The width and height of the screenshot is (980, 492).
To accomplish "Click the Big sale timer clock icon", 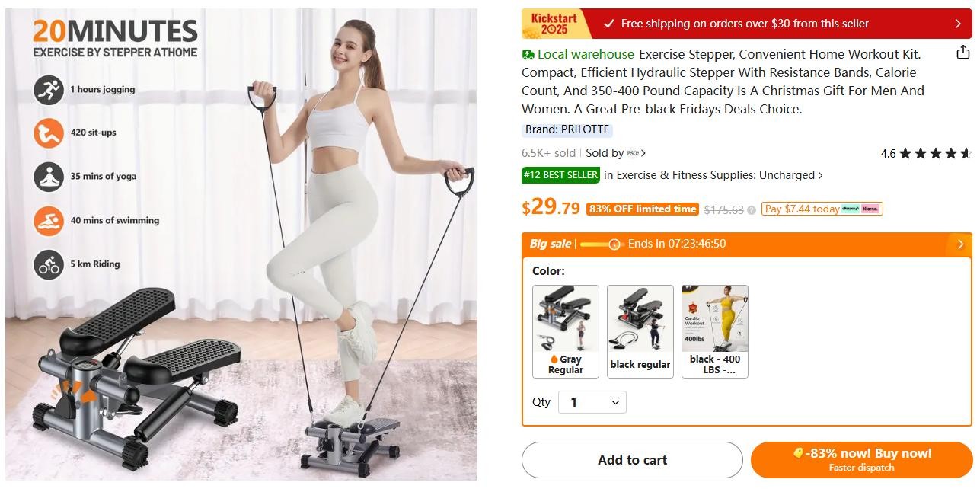I will (614, 244).
